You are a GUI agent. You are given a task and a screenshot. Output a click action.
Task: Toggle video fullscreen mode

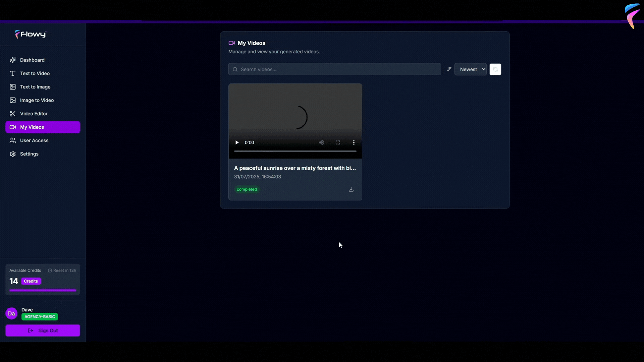338,142
